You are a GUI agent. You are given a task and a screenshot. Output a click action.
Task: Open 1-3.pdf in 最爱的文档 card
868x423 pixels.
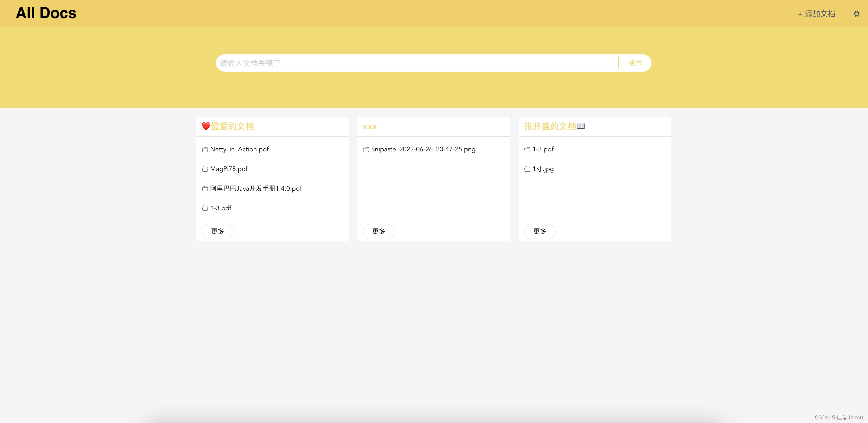(221, 208)
